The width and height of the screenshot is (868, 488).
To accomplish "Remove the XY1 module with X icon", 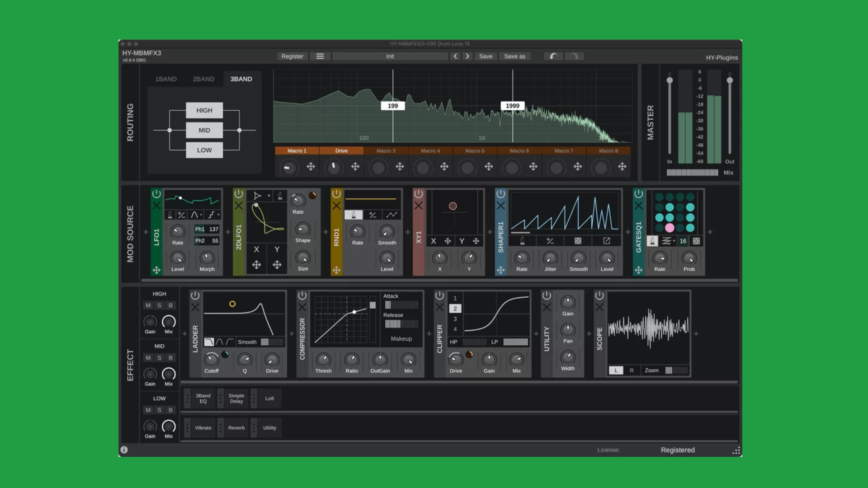I will click(419, 206).
